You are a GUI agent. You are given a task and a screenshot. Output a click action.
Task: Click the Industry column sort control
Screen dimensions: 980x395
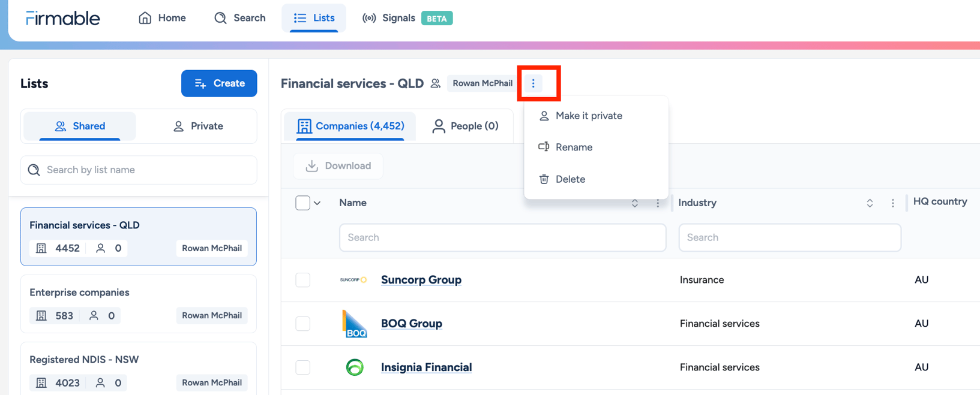pos(870,203)
